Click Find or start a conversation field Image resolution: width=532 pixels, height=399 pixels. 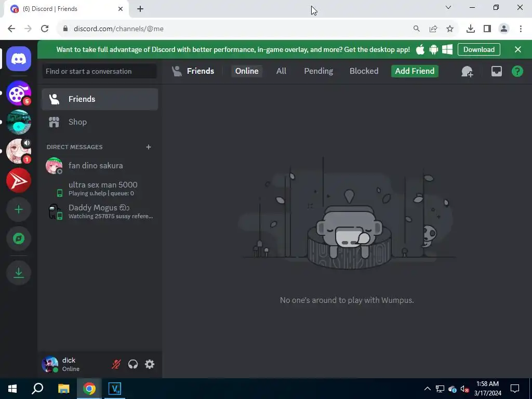(99, 71)
